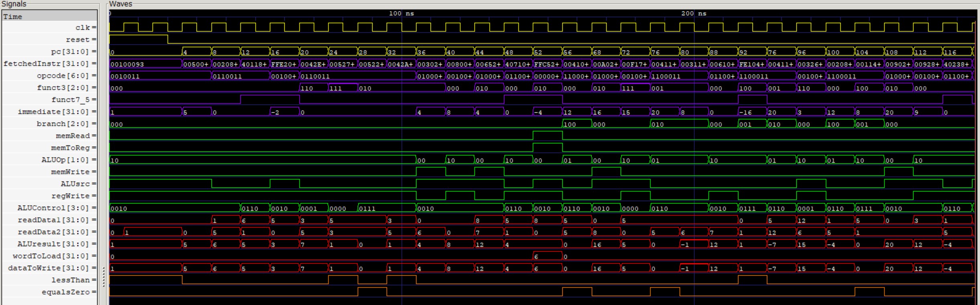Select the lessThan signal name
The height and width of the screenshot is (305, 980).
(71, 280)
